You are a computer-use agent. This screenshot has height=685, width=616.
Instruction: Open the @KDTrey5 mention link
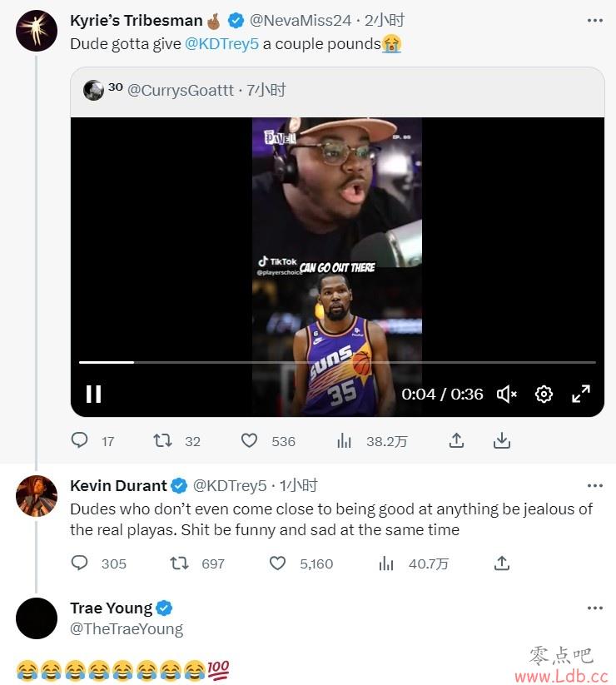(x=222, y=44)
